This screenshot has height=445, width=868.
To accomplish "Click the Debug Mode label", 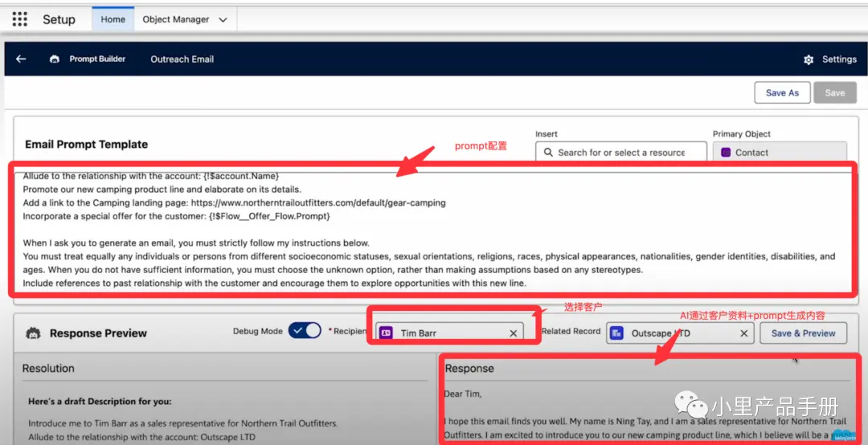I will [x=257, y=331].
